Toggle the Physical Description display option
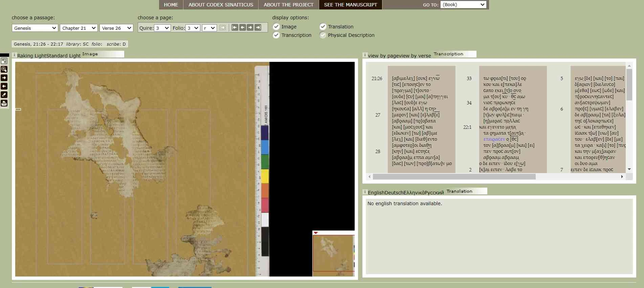 [x=323, y=35]
